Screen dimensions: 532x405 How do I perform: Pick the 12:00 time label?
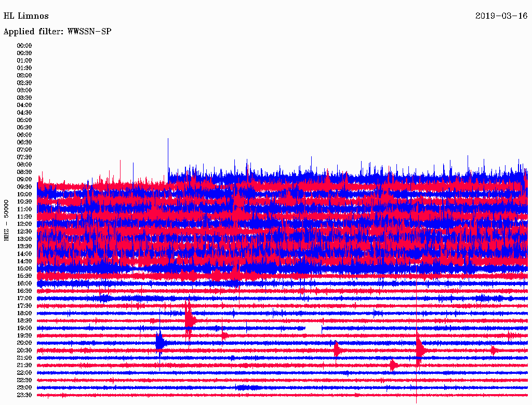point(24,224)
